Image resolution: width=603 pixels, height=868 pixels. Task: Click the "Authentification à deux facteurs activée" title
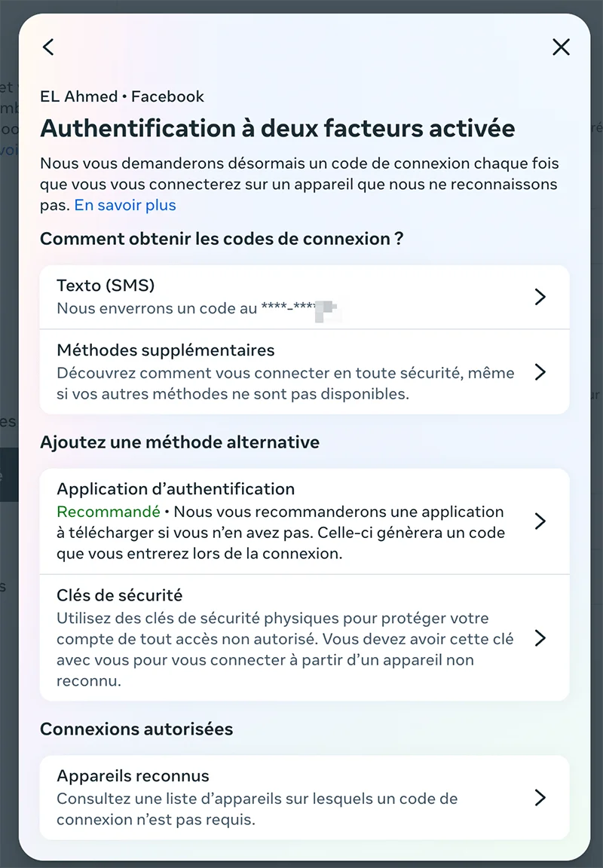pyautogui.click(x=277, y=128)
